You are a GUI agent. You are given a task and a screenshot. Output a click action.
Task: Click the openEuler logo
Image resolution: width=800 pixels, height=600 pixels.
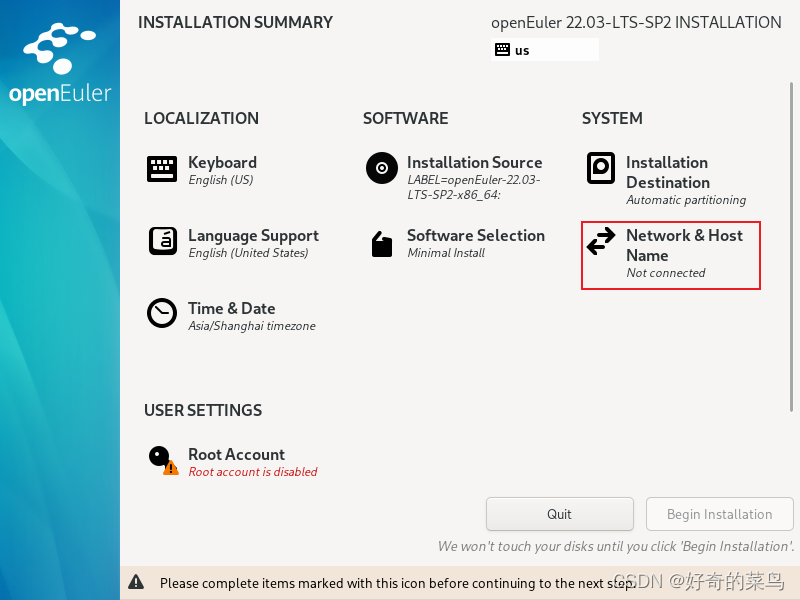[x=60, y=64]
